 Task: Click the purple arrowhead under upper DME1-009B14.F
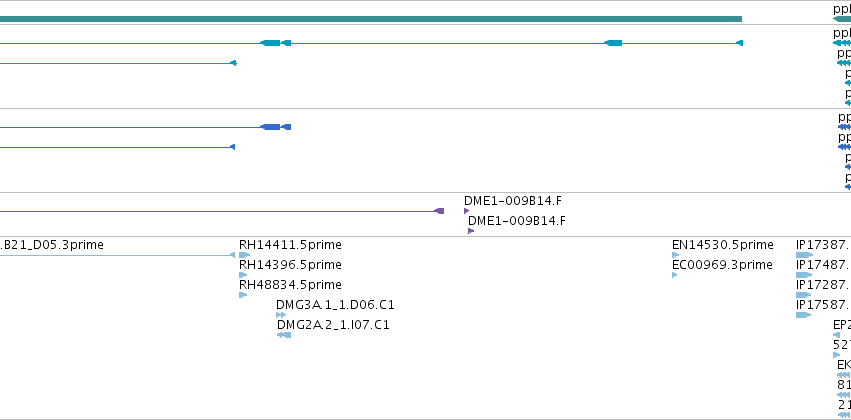pyautogui.click(x=467, y=211)
